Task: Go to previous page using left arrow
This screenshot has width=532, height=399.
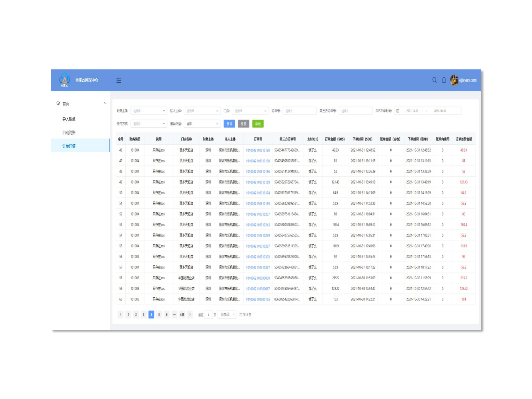Action: tap(120, 315)
